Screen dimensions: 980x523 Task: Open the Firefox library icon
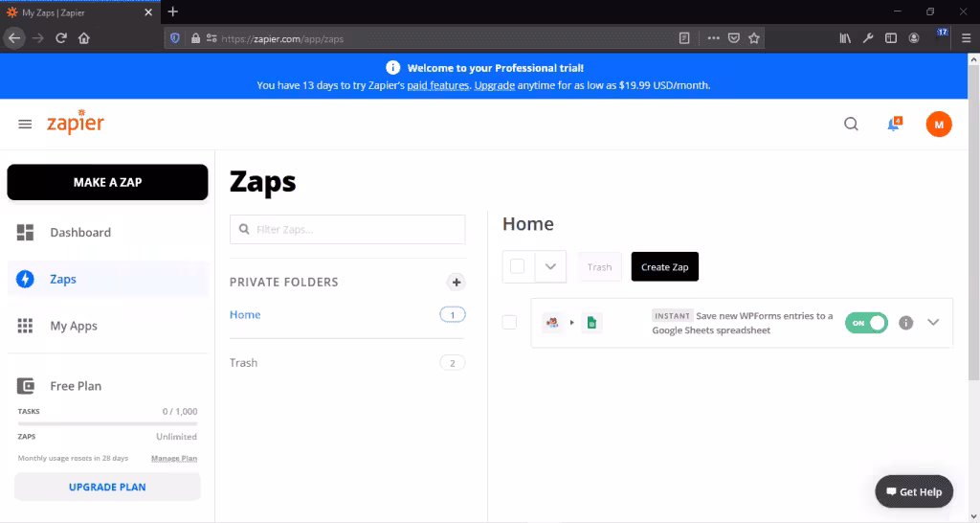click(845, 38)
